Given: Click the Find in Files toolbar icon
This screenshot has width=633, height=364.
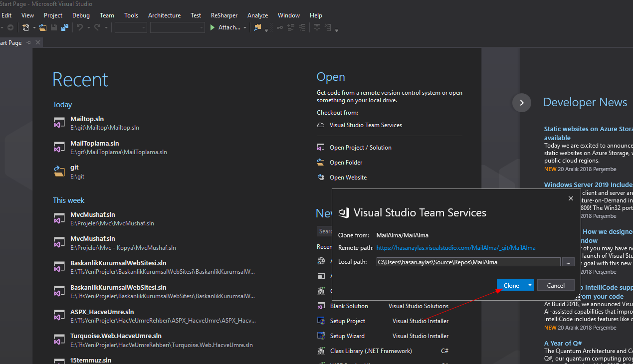Looking at the screenshot, I should [257, 27].
